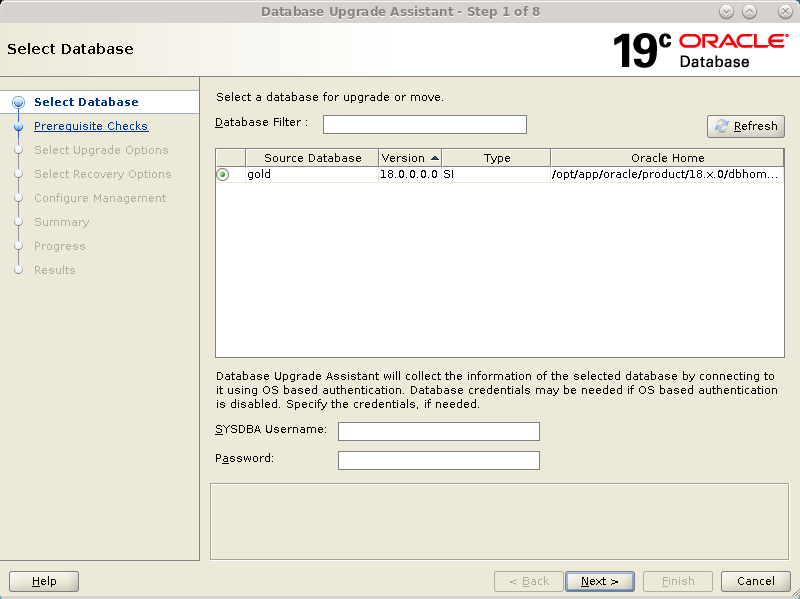
Task: Click the Cancel button
Action: click(755, 581)
